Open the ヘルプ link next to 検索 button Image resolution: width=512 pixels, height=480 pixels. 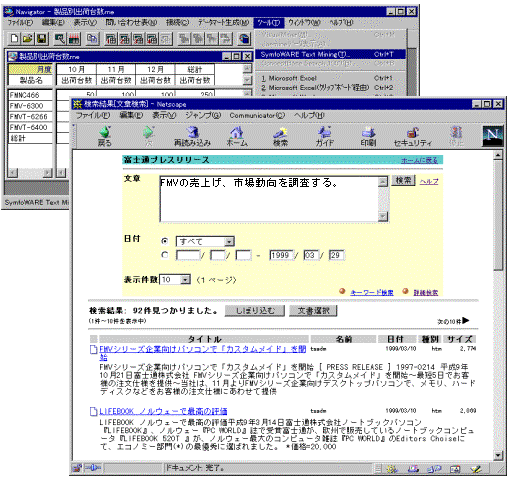[429, 182]
